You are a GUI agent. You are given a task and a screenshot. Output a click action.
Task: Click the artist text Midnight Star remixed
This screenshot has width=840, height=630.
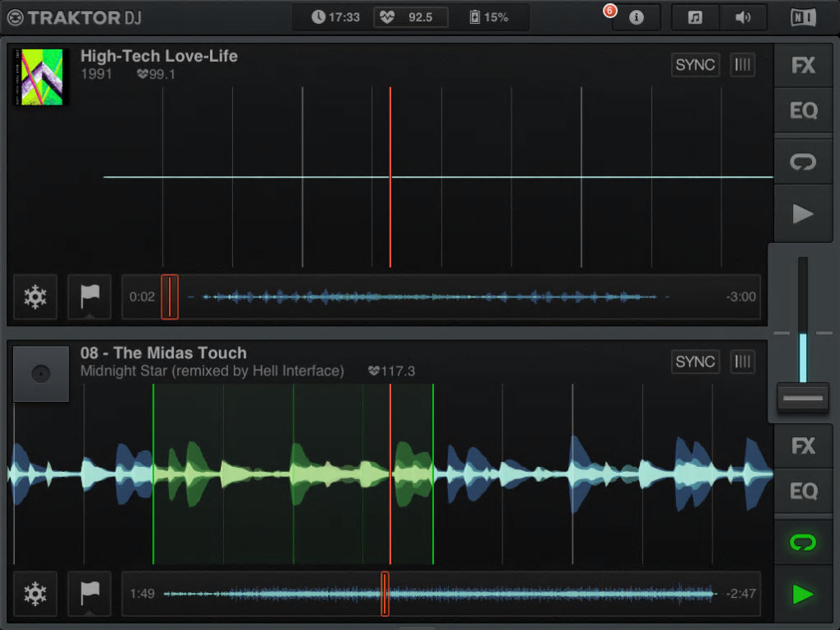212,371
